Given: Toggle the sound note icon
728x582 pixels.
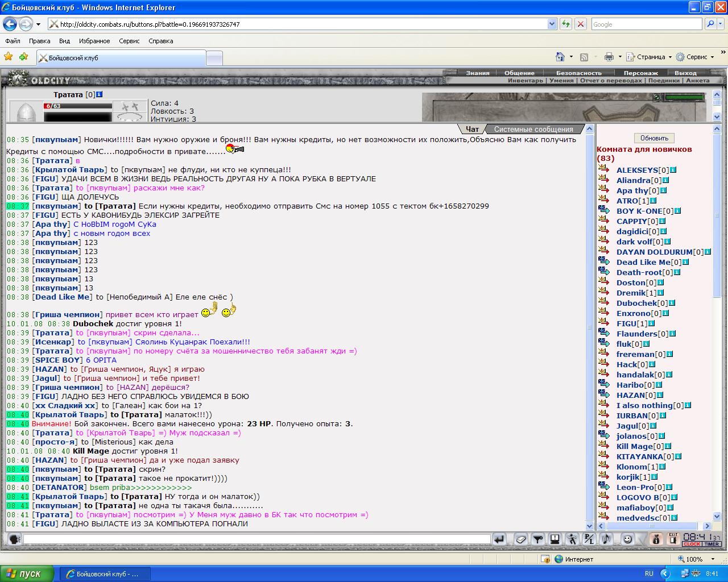Looking at the screenshot, I should click(606, 539).
